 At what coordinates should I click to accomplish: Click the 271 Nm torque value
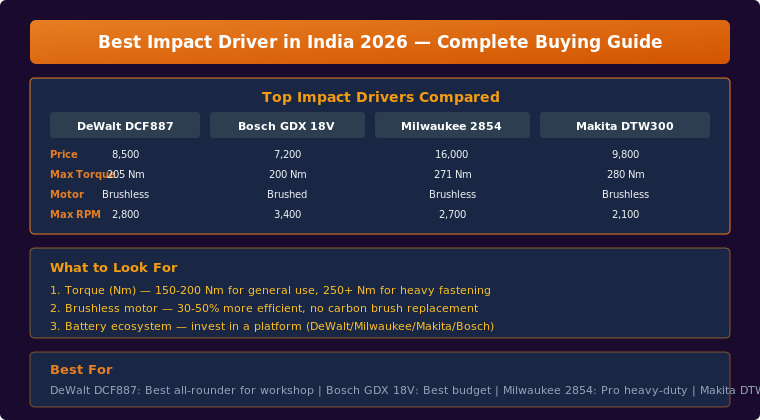tap(452, 175)
